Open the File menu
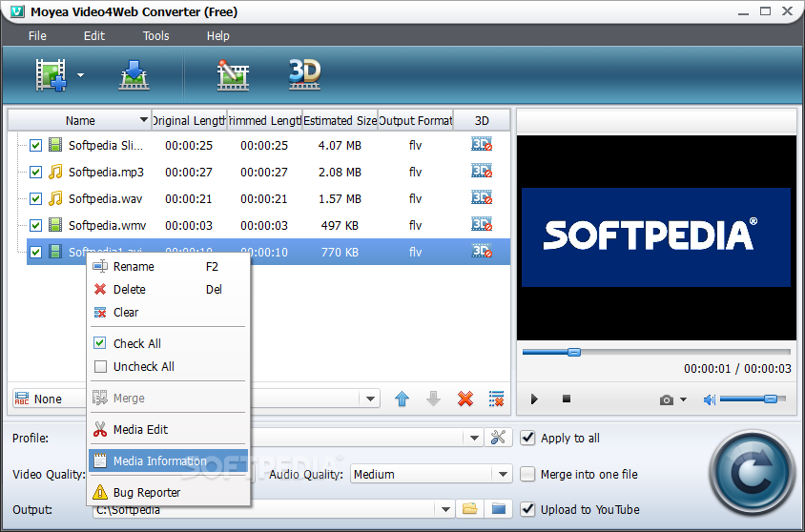Viewport: 805px width, 532px height. 37,36
